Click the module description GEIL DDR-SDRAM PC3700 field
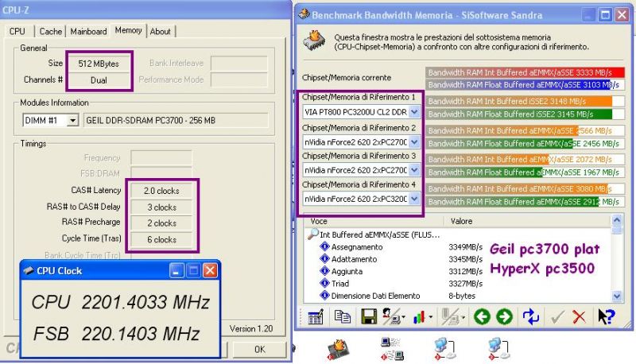 pyautogui.click(x=176, y=120)
